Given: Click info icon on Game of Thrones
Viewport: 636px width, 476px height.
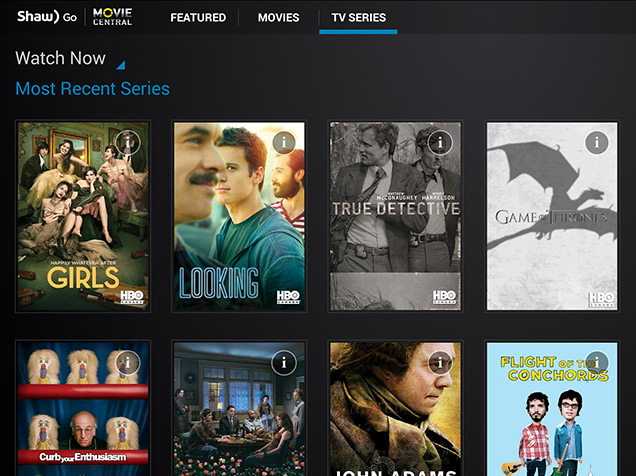Looking at the screenshot, I should point(597,142).
